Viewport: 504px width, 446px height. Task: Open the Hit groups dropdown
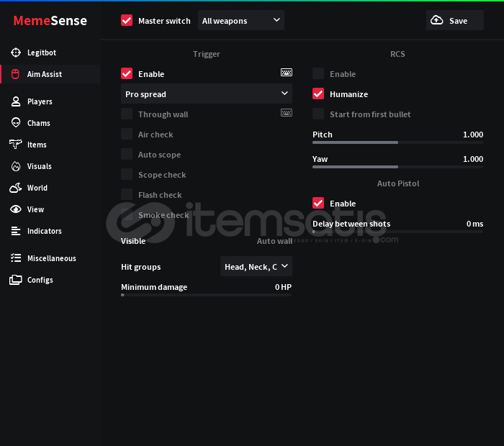tap(256, 266)
